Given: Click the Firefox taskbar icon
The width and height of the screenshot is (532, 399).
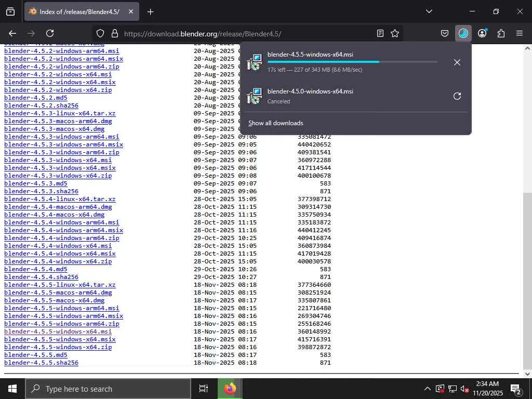Looking at the screenshot, I should pyautogui.click(x=230, y=389).
